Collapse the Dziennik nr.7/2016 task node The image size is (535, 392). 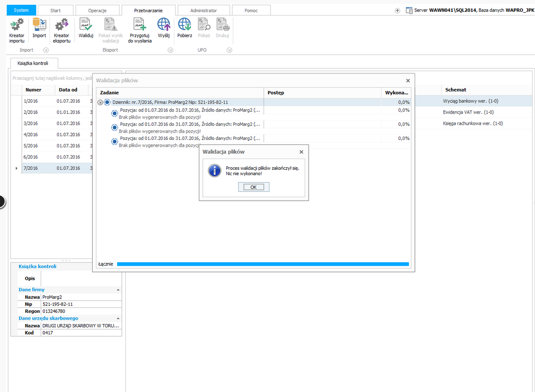(x=100, y=102)
